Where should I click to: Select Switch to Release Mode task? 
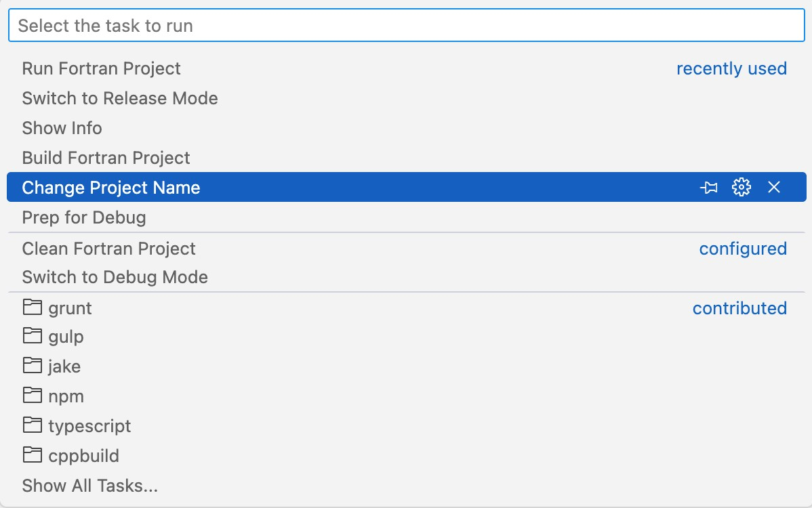point(120,98)
